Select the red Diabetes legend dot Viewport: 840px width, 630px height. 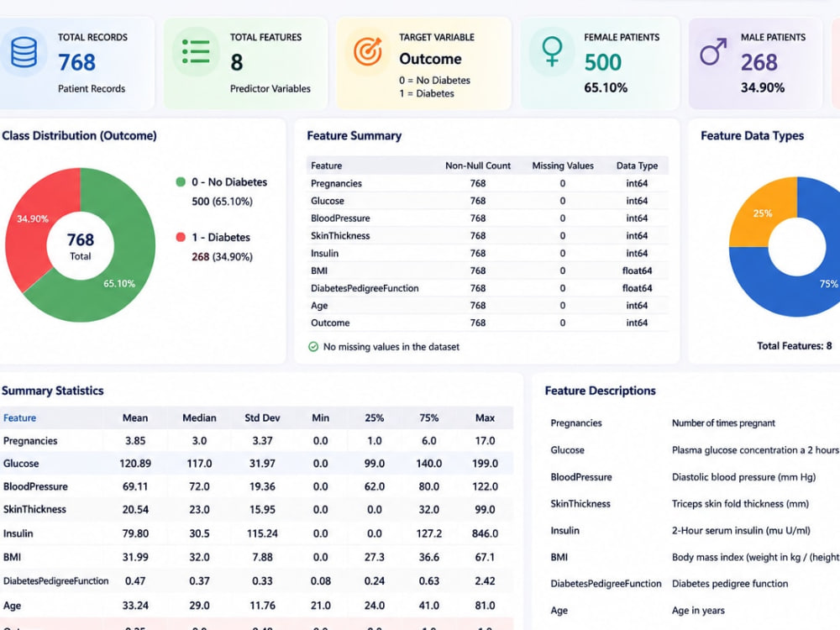tap(181, 238)
